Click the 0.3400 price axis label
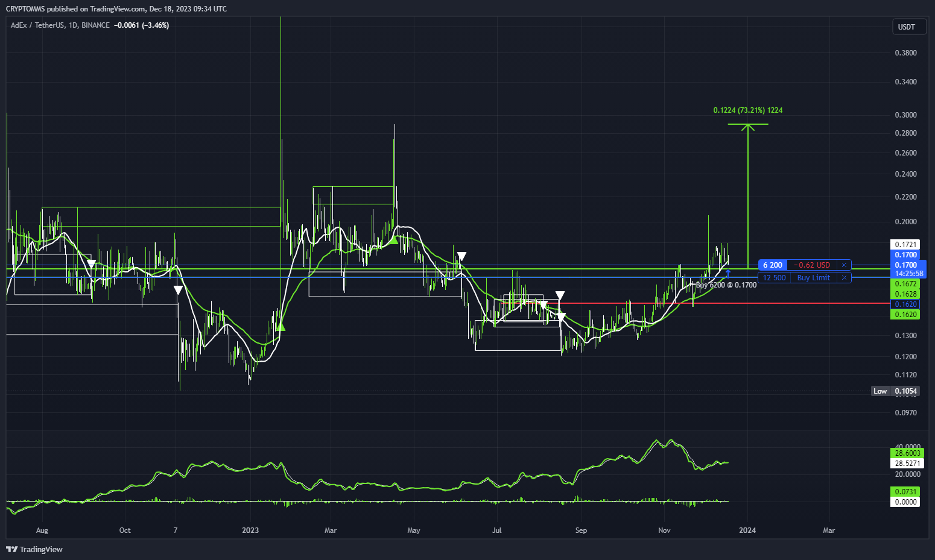The height and width of the screenshot is (560, 935). (905, 82)
